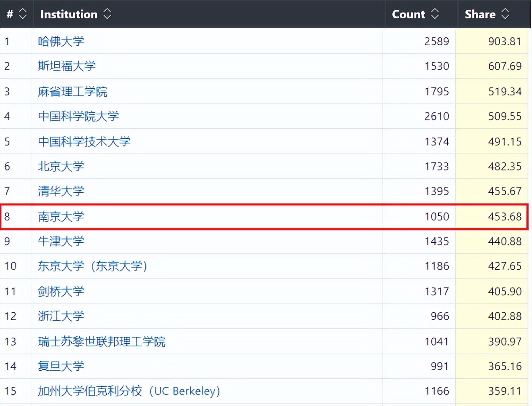Click the highlighted 南京大学 link
This screenshot has width=532, height=406.
point(61,217)
